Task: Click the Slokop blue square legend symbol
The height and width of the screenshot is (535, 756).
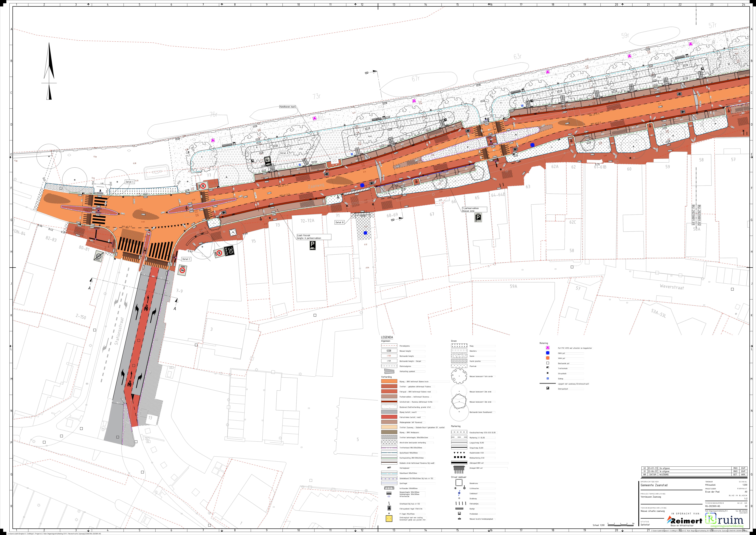Action: [x=548, y=378]
